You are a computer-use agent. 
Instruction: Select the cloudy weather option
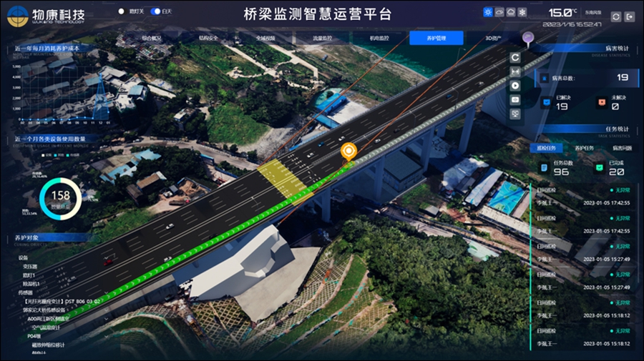(499, 12)
